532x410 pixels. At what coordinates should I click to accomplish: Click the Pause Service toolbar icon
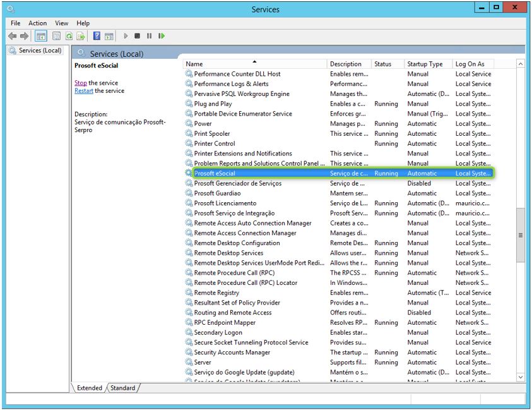click(150, 35)
